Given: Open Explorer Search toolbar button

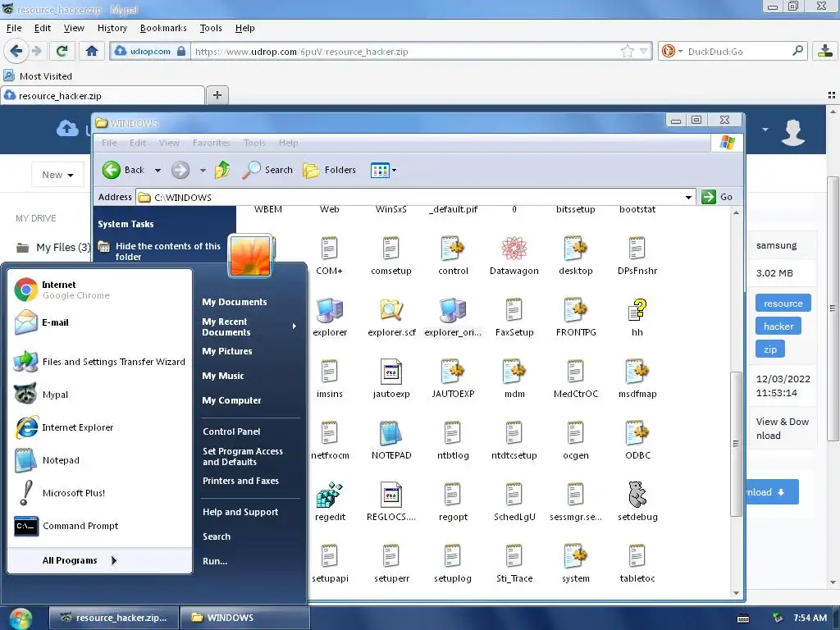Looking at the screenshot, I should tap(267, 170).
